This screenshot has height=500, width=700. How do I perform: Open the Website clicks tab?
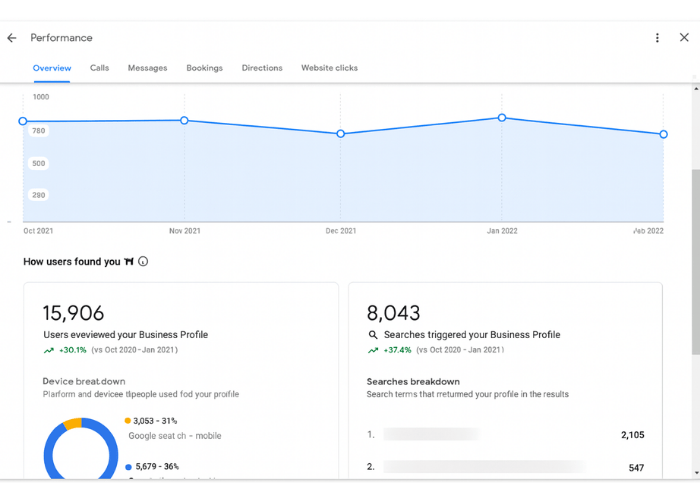pos(329,68)
